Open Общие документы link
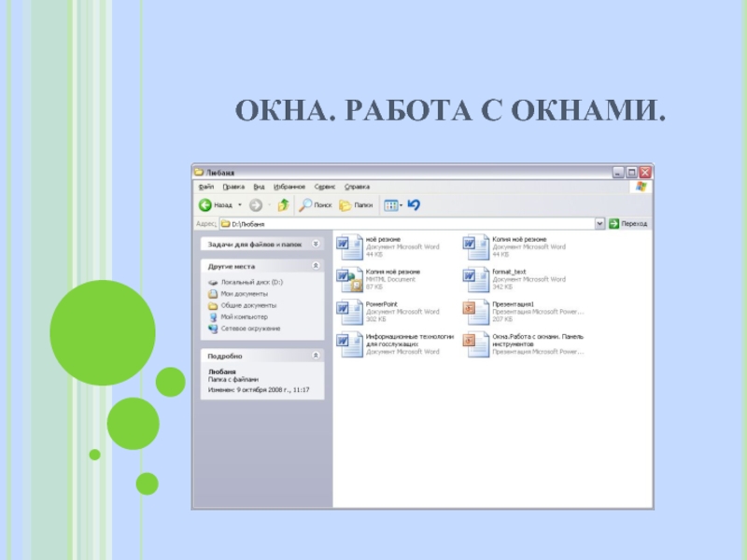Viewport: 747px width, 560px height. click(248, 306)
